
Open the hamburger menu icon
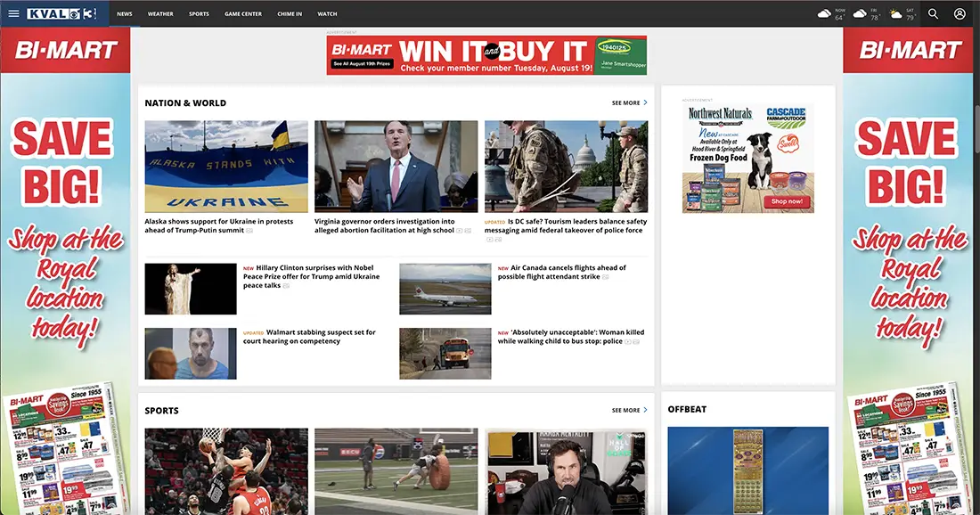tap(13, 13)
